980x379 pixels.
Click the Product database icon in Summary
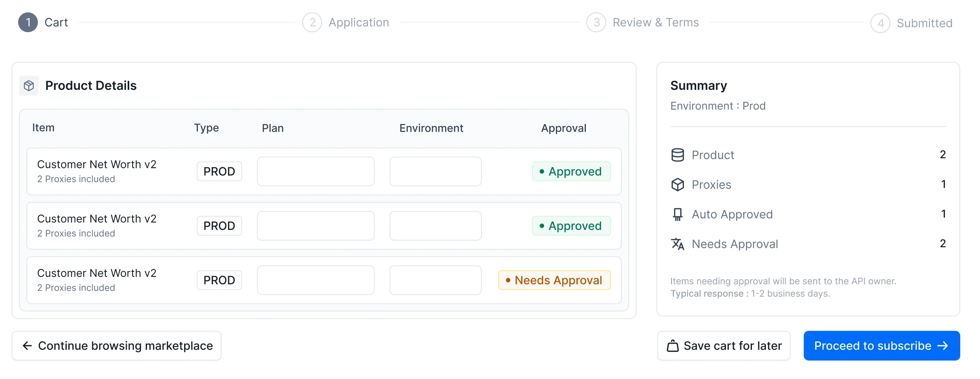tap(677, 155)
